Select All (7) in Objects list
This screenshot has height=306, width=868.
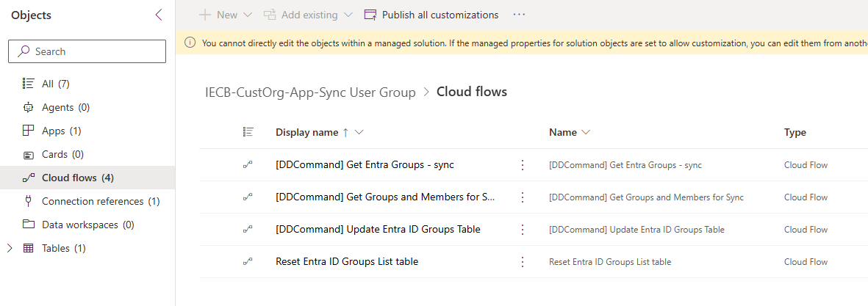point(55,84)
